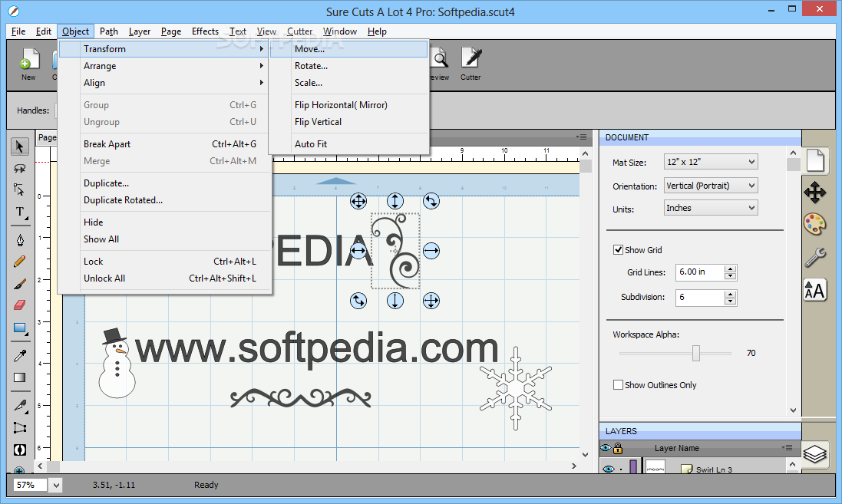Decrease the Subdivision value stepper
842x504 pixels.
pyautogui.click(x=730, y=301)
